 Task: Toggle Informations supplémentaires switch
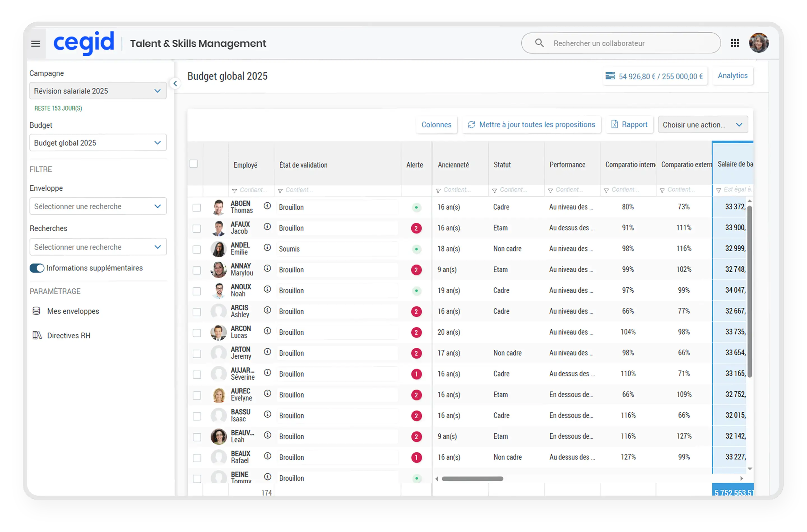(x=37, y=268)
